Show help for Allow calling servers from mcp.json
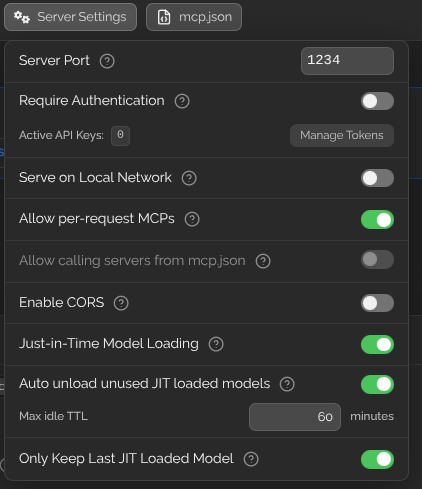The image size is (422, 489). pos(263,261)
